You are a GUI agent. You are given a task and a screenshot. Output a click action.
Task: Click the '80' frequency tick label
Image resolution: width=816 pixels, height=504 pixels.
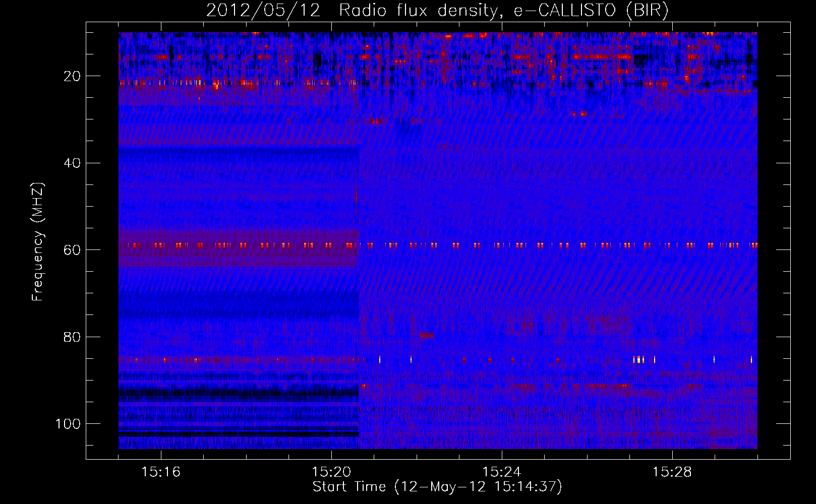73,337
